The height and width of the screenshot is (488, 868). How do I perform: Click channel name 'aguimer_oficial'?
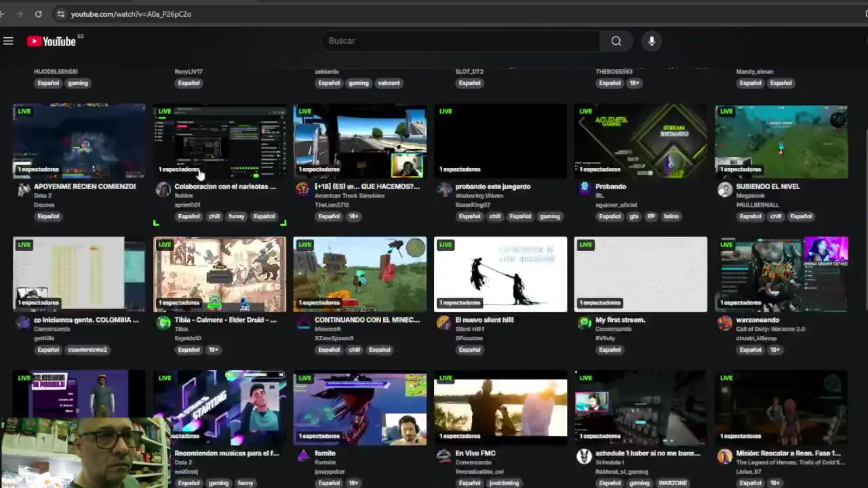coord(617,205)
